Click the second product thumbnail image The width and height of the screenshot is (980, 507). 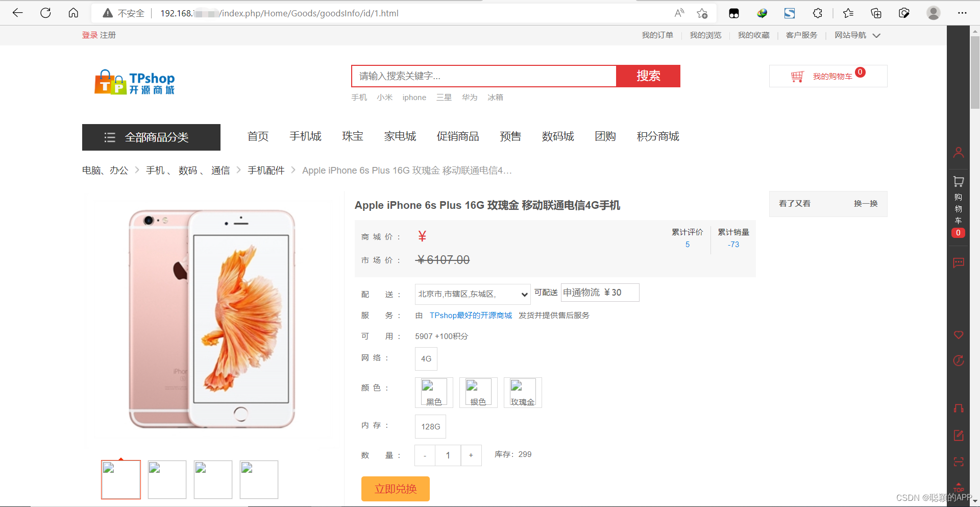click(x=166, y=479)
